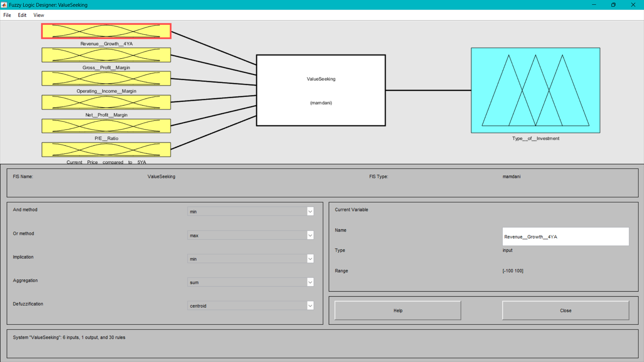Open the And method dropdown

(250, 212)
